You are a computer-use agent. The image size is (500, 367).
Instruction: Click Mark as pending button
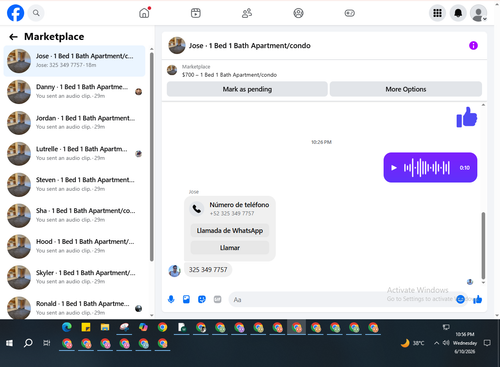(x=247, y=89)
